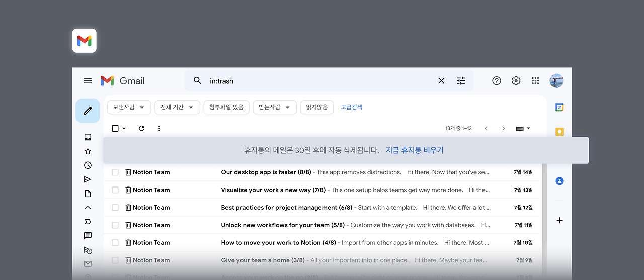Open email Best practices for project management
644x280 pixels.
(321, 208)
